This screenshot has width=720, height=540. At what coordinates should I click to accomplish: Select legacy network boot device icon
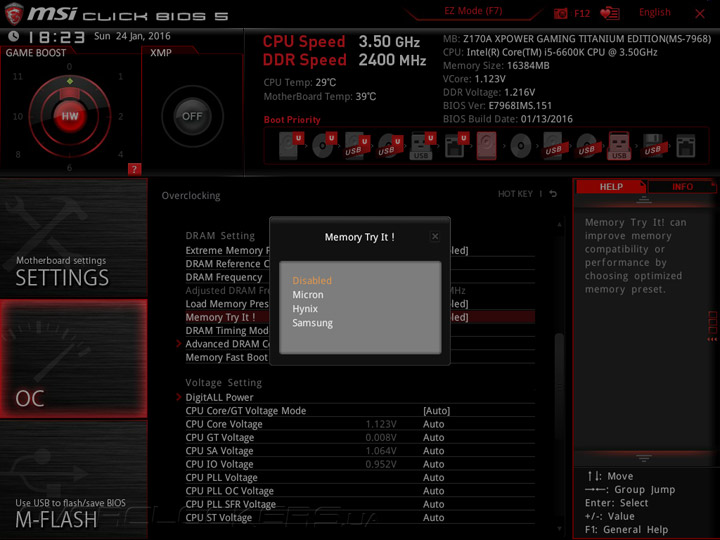[686, 146]
